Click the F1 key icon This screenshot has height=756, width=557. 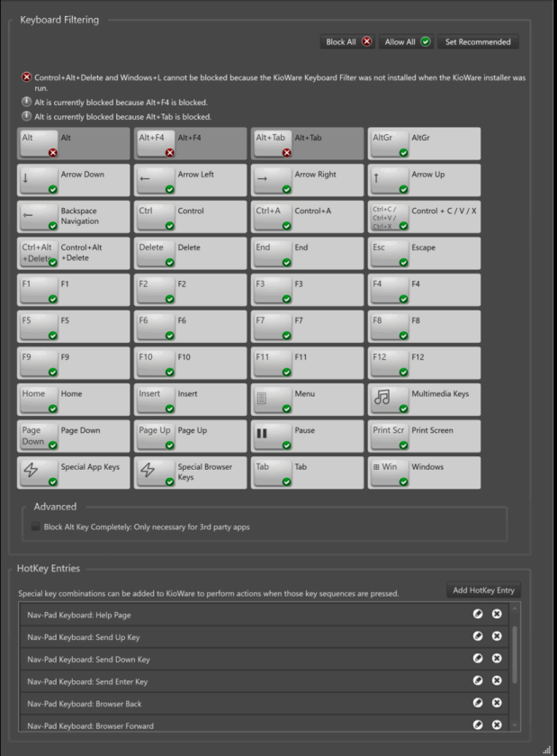pyautogui.click(x=39, y=290)
